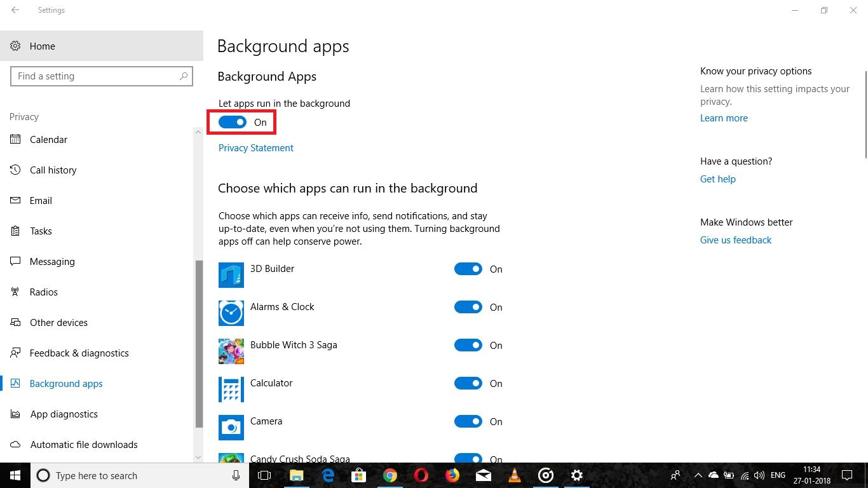Toggle Calculator background switch
Image resolution: width=868 pixels, height=488 pixels.
pyautogui.click(x=468, y=383)
